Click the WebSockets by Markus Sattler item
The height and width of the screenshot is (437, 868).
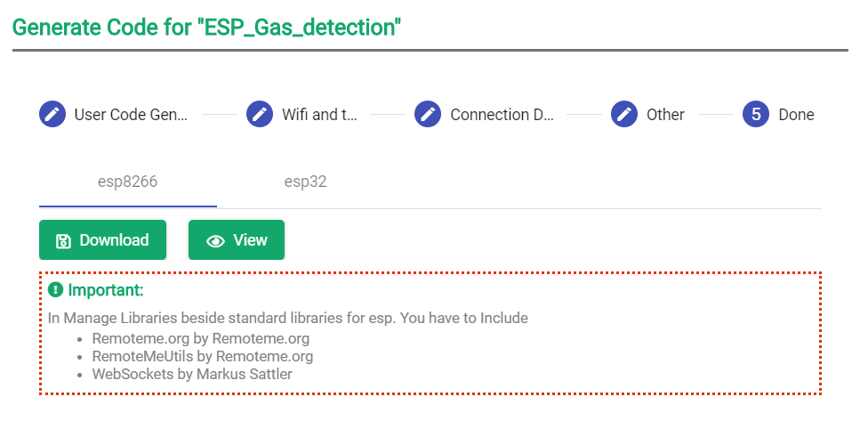point(192,374)
